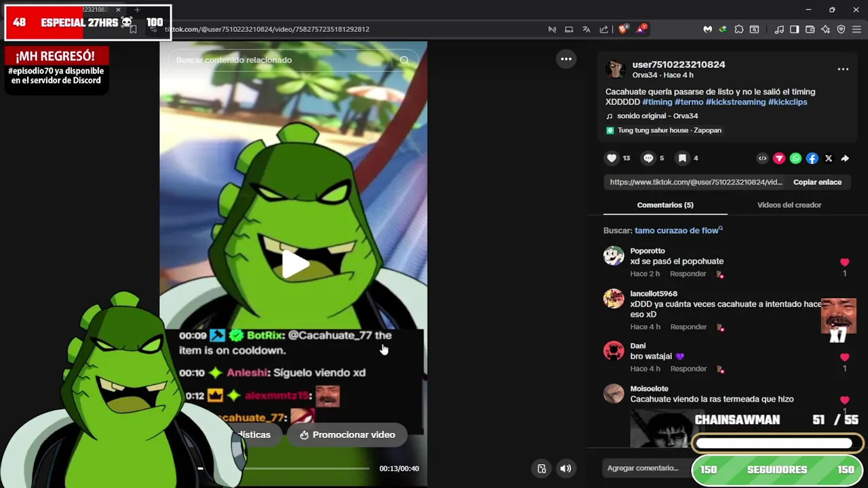Open comments via the speech bubble icon
The image size is (868, 488).
[x=648, y=158]
